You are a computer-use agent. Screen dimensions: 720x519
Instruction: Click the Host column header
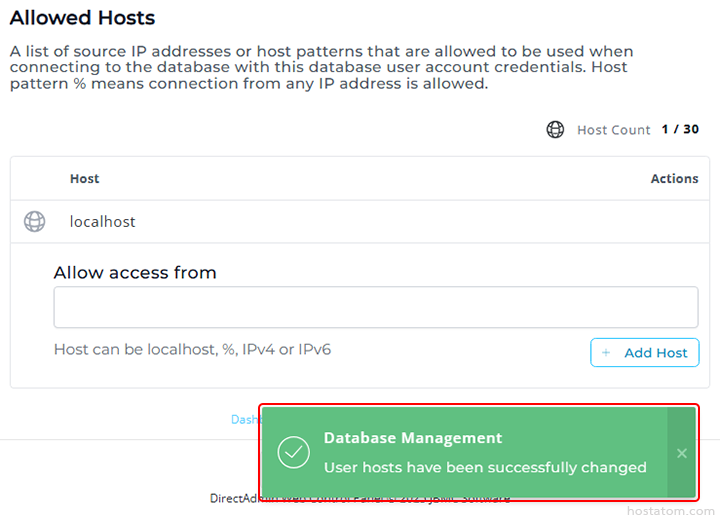click(84, 179)
